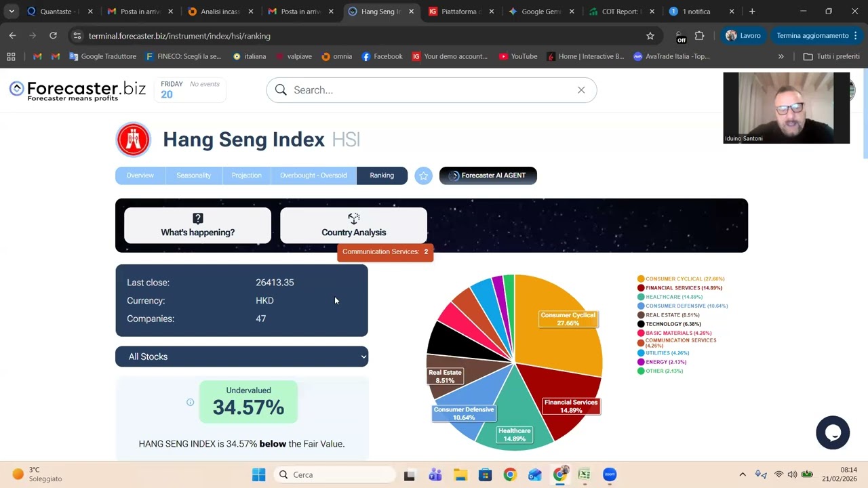Expand the All Stocks dropdown

pos(241,357)
